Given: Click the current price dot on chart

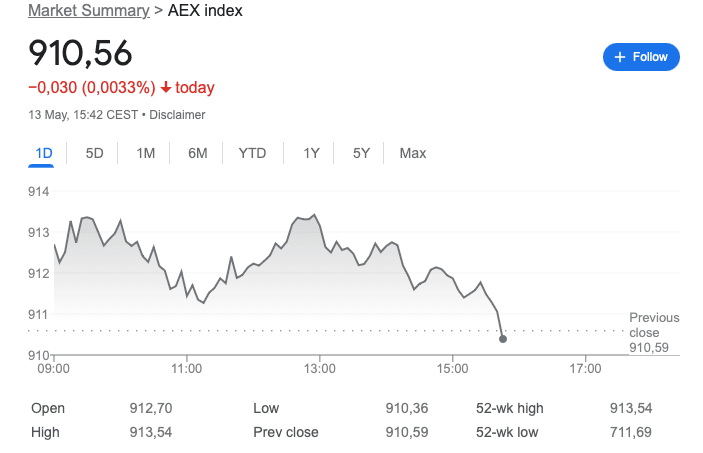Looking at the screenshot, I should pyautogui.click(x=502, y=339).
